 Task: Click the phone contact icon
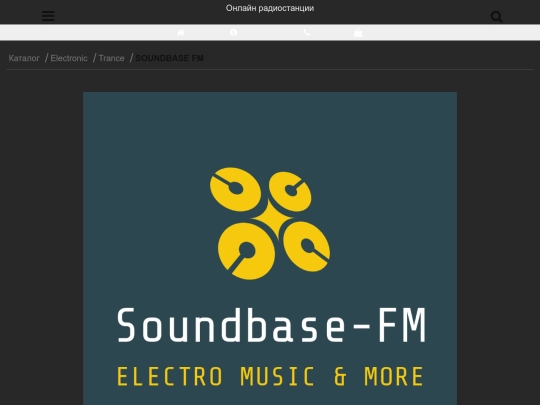pyautogui.click(x=307, y=32)
